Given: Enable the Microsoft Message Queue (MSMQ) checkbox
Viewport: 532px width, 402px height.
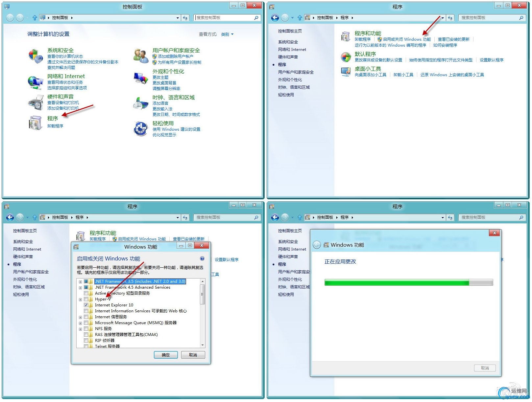Looking at the screenshot, I should (x=86, y=323).
